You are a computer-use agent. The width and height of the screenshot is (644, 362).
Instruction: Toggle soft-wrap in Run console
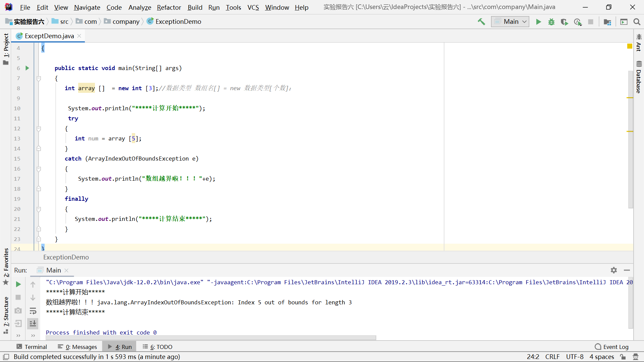pos(33,311)
